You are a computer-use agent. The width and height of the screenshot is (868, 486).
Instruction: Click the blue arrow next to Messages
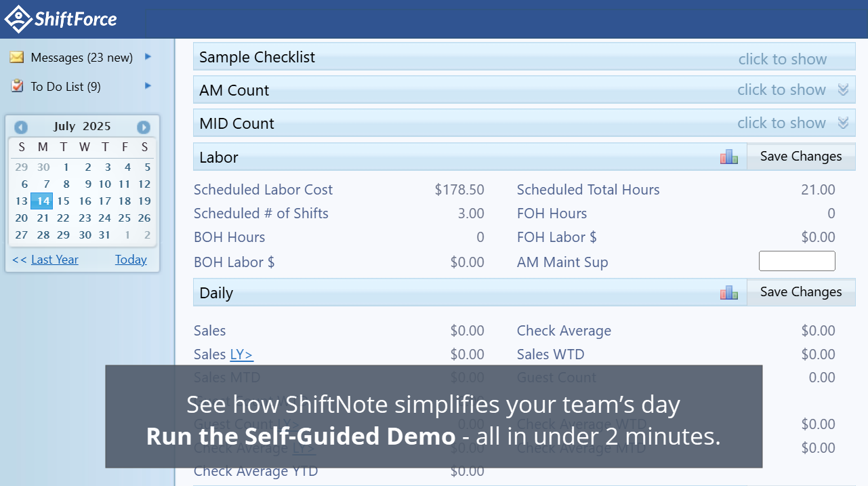coord(148,57)
